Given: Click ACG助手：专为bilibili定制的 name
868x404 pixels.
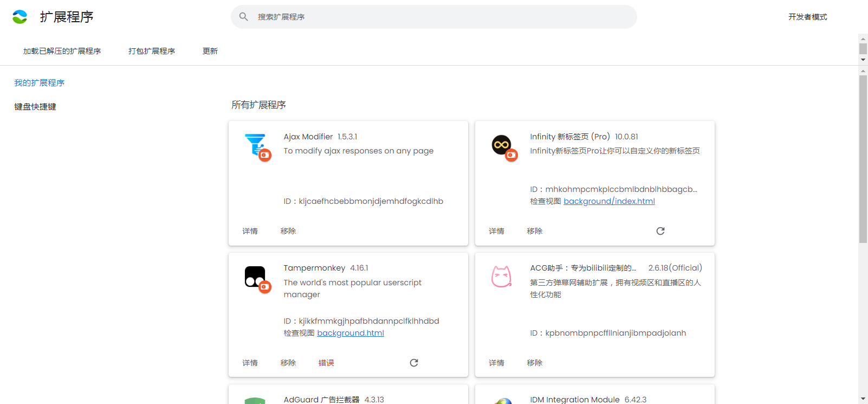Looking at the screenshot, I should [583, 268].
